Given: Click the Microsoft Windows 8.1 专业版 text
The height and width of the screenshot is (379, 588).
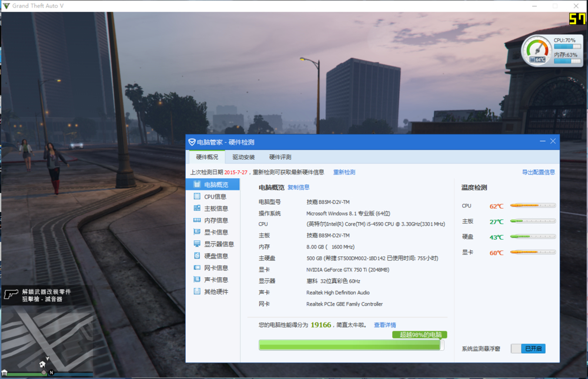Looking at the screenshot, I should click(x=348, y=213).
